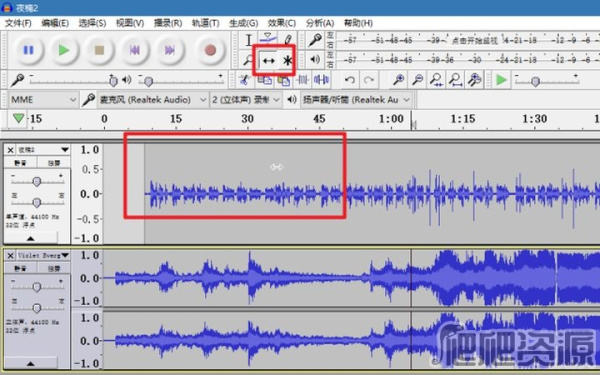The height and width of the screenshot is (375, 600).
Task: Open the 扬声器/听筒 playback device dropdown
Action: tap(357, 100)
